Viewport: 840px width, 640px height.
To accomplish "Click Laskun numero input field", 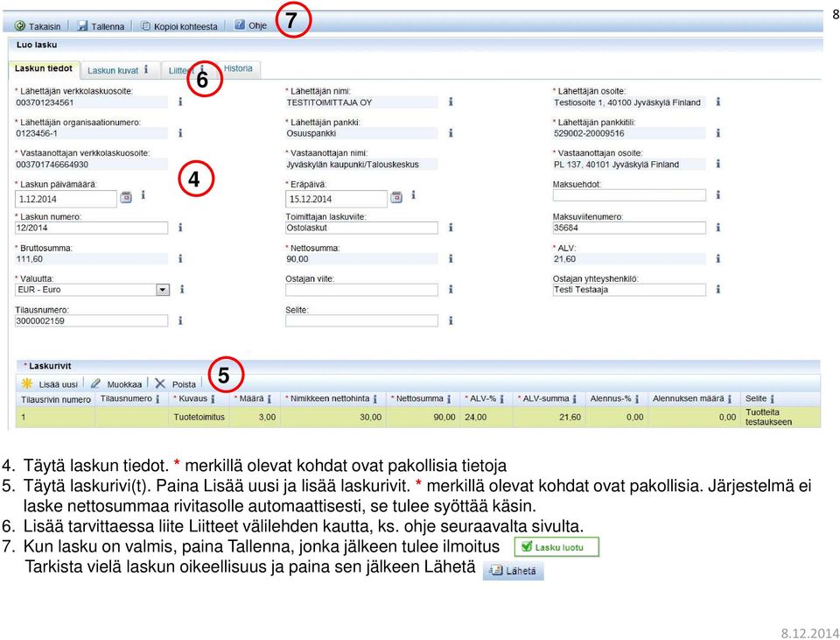I will 91,228.
